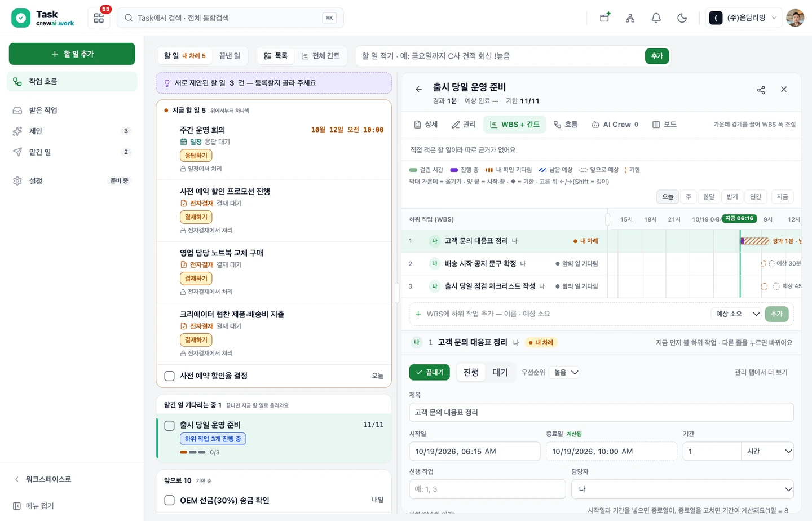This screenshot has width=812, height=521.
Task: Click the calendar add icon in top bar
Action: click(604, 18)
